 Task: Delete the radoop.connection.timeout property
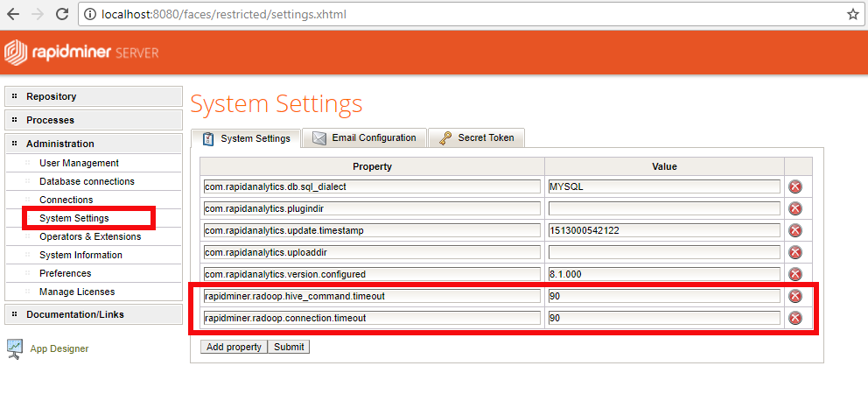(795, 318)
